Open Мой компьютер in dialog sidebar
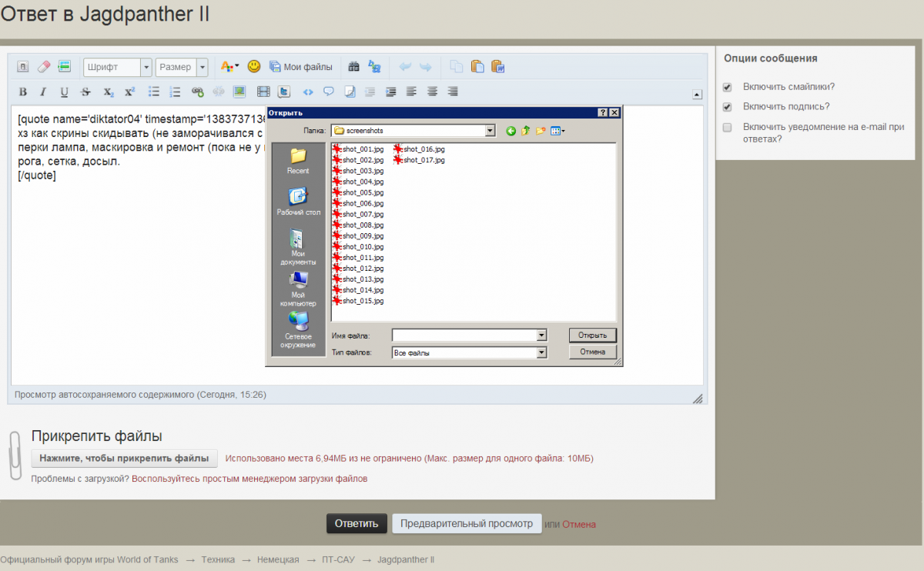This screenshot has height=571, width=924. [298, 289]
